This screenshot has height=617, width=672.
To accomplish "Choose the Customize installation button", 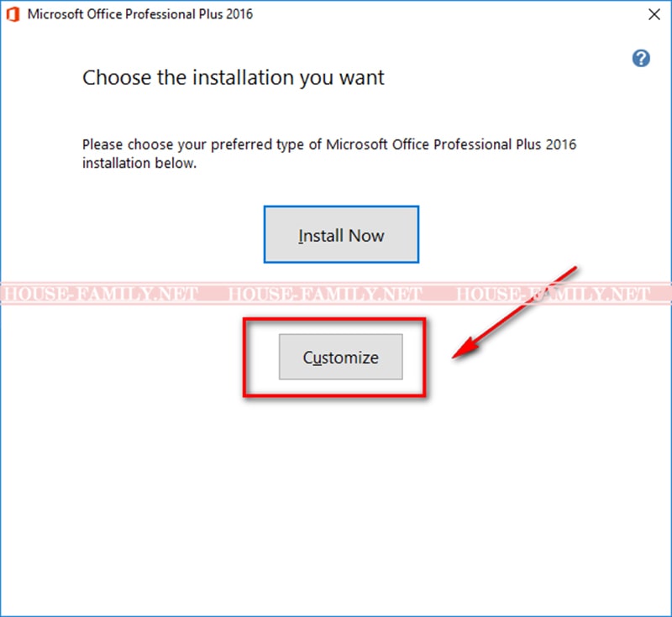I will tap(341, 357).
